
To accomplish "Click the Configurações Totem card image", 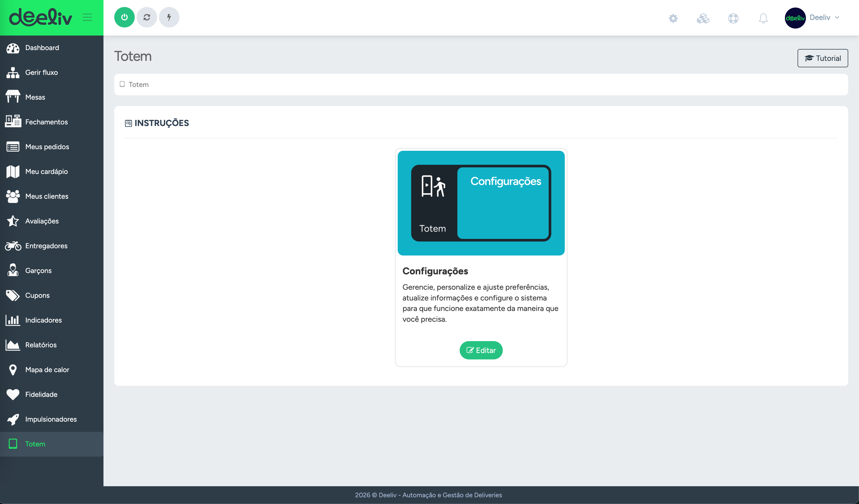I will click(x=481, y=203).
